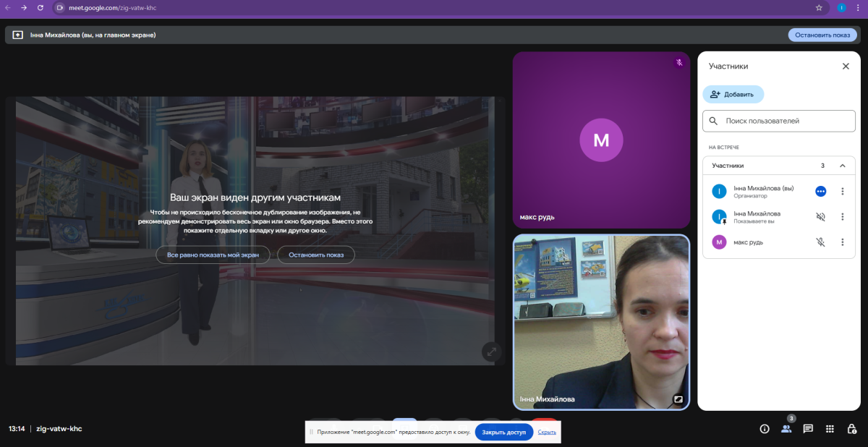Open the Chrome three-dot menu
Screen dimensions: 868x447
pyautogui.click(x=857, y=8)
